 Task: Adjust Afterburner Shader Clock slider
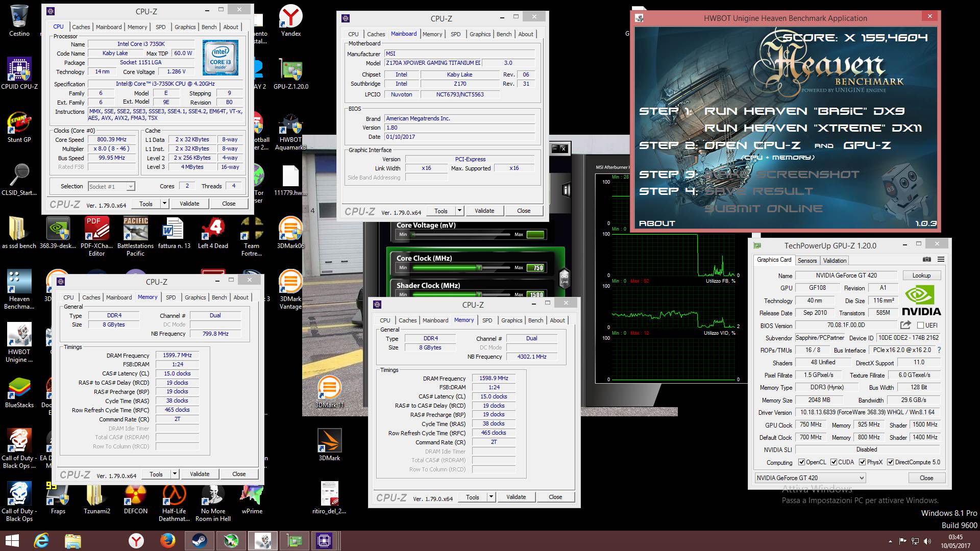(479, 294)
